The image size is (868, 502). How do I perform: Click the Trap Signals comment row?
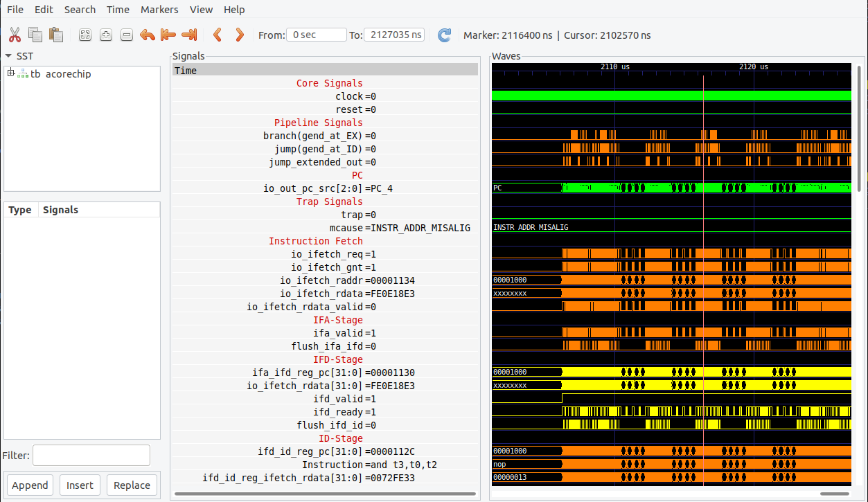[x=325, y=201]
